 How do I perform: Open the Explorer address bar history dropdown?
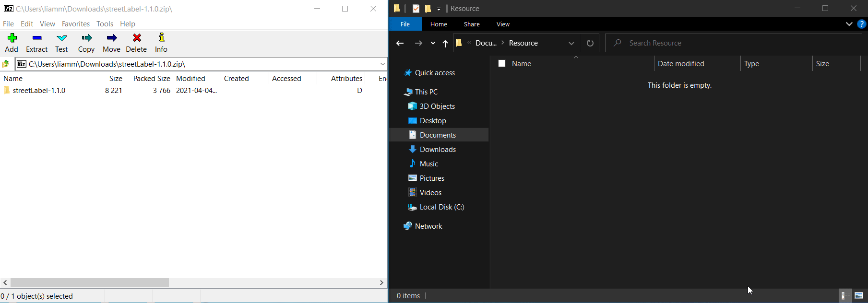coord(571,43)
